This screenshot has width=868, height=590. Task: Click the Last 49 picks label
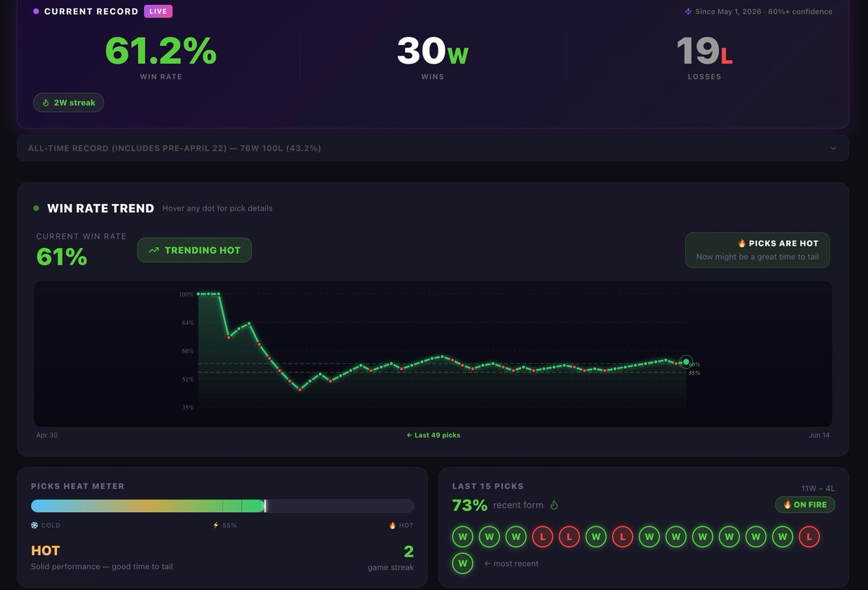coord(433,435)
